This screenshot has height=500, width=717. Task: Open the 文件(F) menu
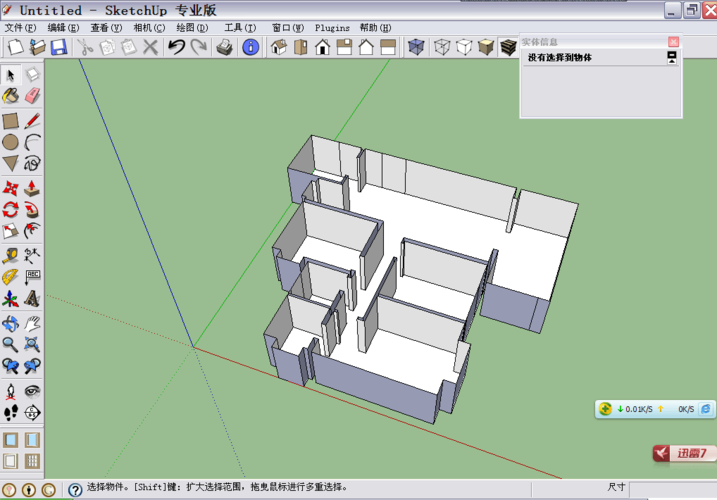[20, 28]
